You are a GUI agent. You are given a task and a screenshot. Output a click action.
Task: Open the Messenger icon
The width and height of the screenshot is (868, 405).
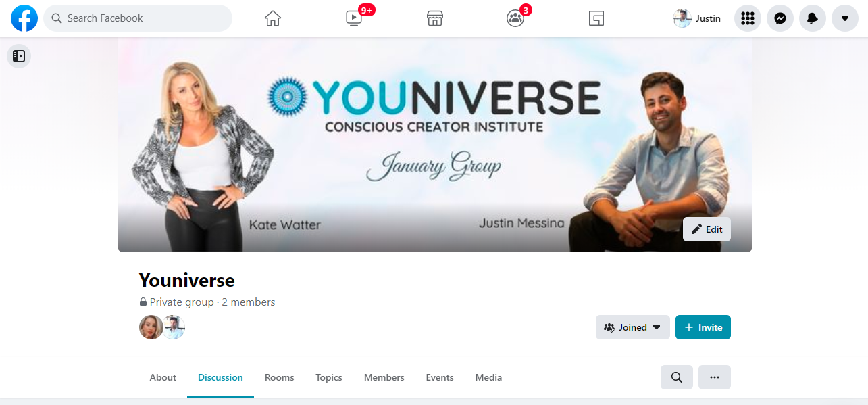click(x=780, y=18)
